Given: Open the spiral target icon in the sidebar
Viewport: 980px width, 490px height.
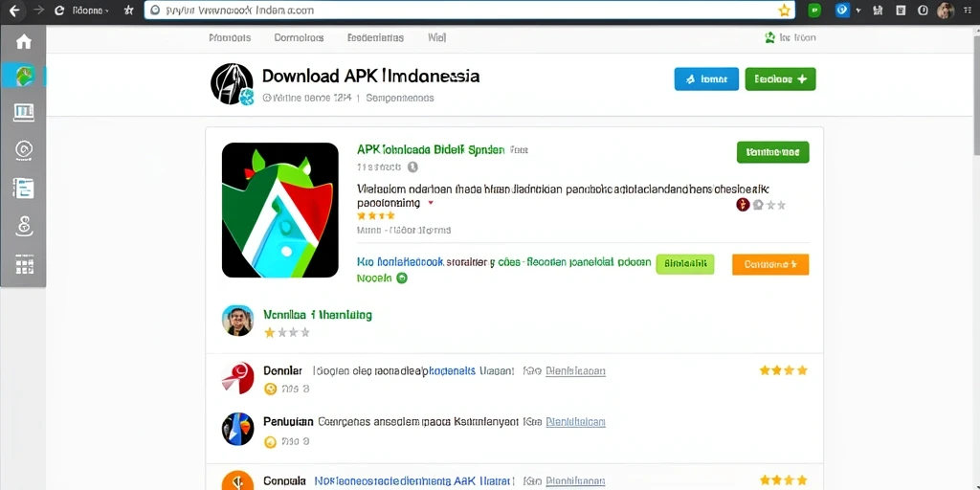Looking at the screenshot, I should 24,150.
